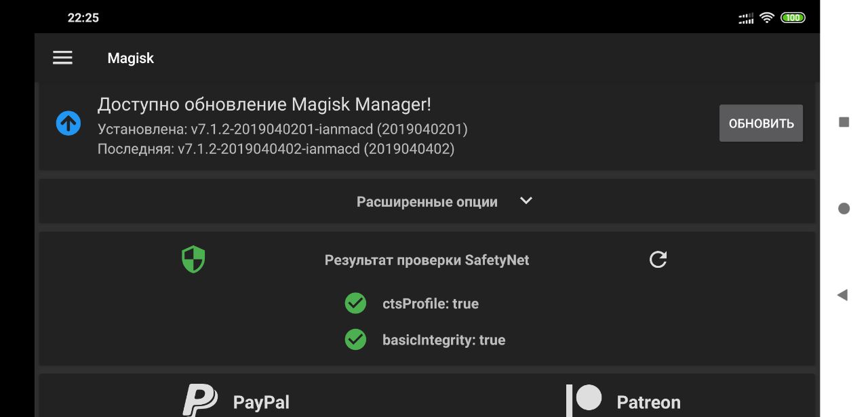868x417 pixels.
Task: Open the PayPal donation logo
Action: click(x=200, y=401)
